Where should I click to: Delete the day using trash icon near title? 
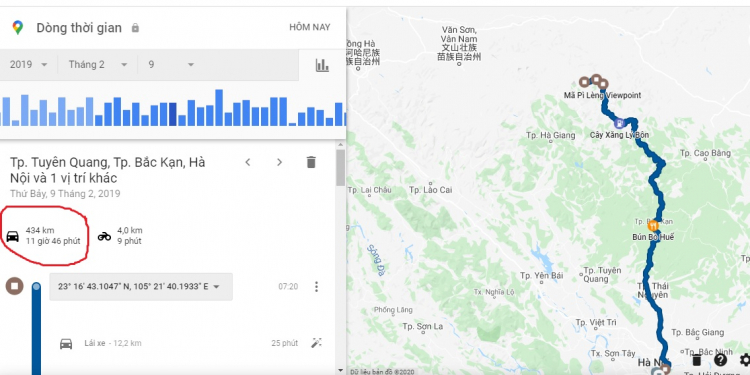tap(311, 162)
